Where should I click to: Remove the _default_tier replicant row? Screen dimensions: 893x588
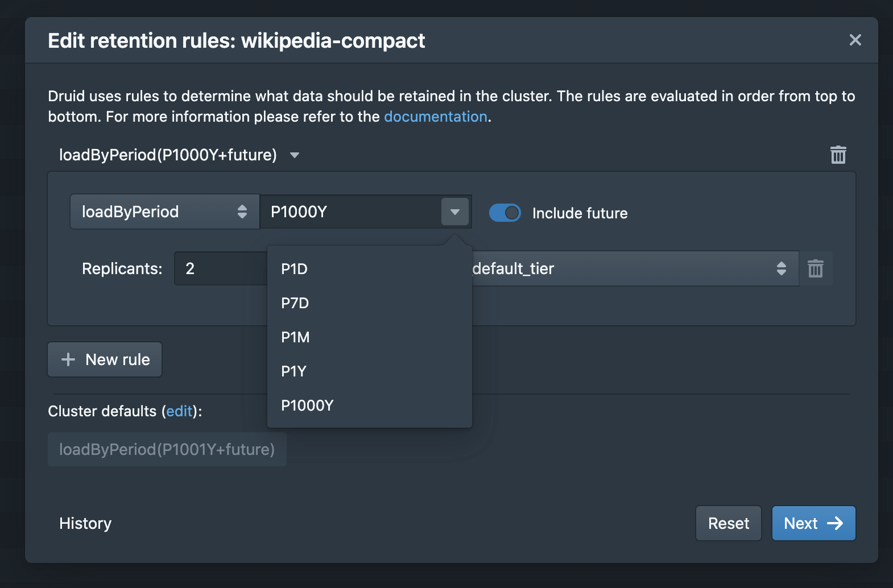(x=816, y=268)
